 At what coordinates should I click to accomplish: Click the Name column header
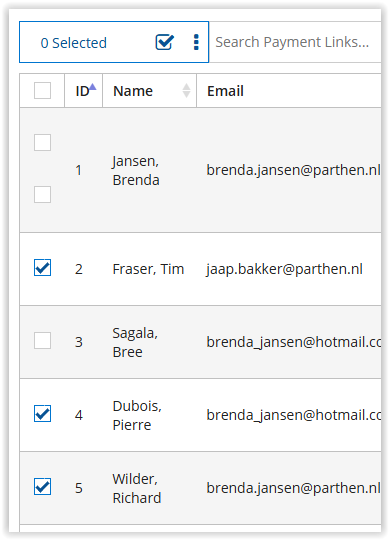(x=133, y=91)
